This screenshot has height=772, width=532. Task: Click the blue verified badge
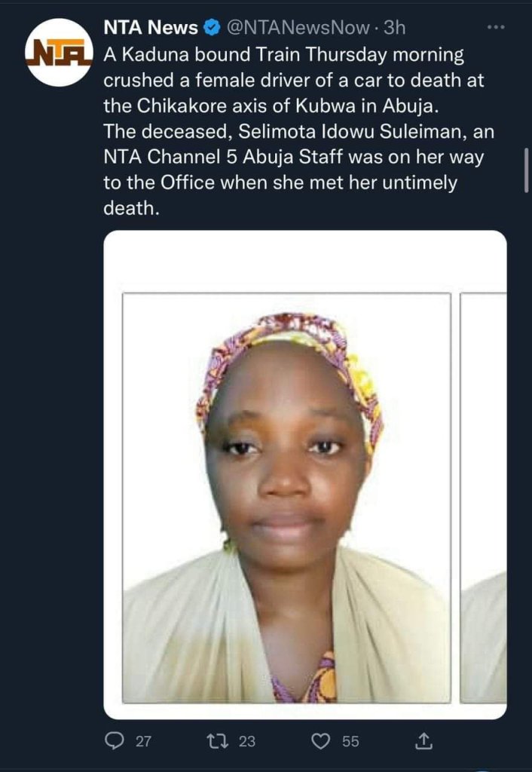212,29
